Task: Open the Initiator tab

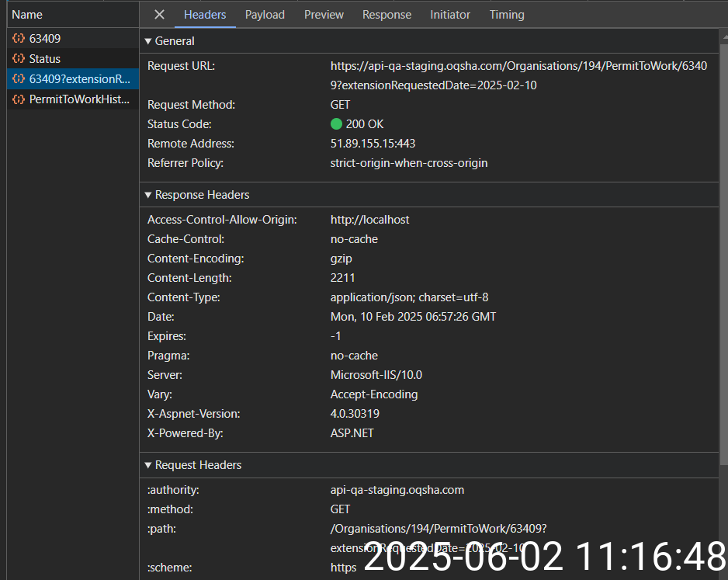Action: (450, 15)
